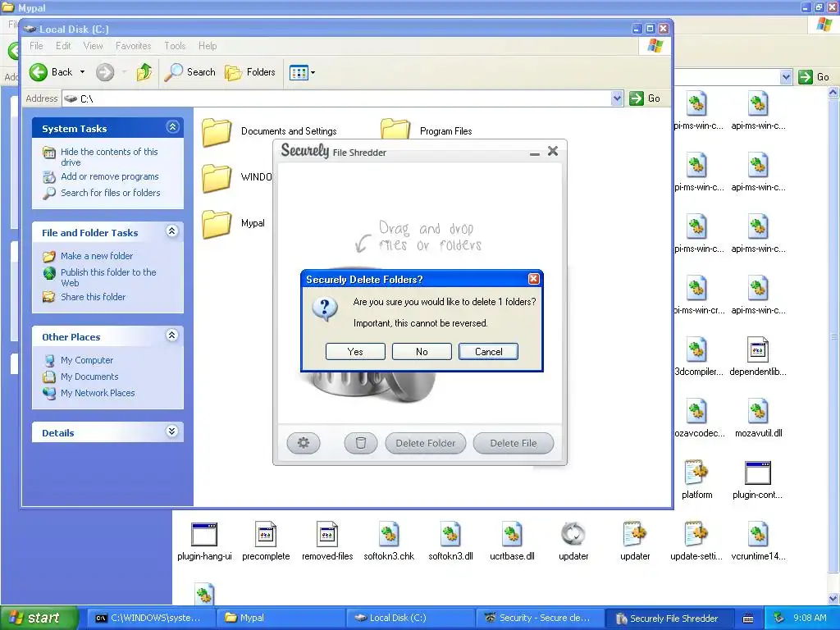Viewport: 840px width, 630px height.
Task: Select the precomplete file
Action: pyautogui.click(x=266, y=541)
